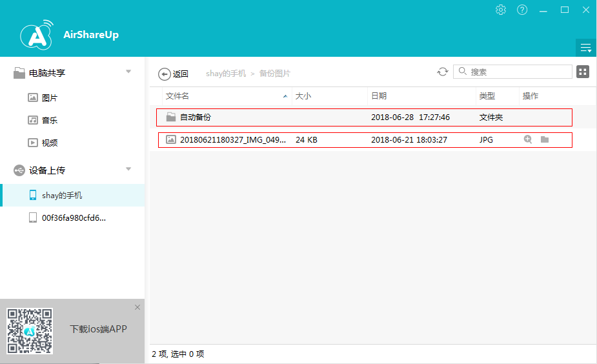The width and height of the screenshot is (597, 364).
Task: Click shay的手机 breadcrumb link
Action: coord(226,74)
